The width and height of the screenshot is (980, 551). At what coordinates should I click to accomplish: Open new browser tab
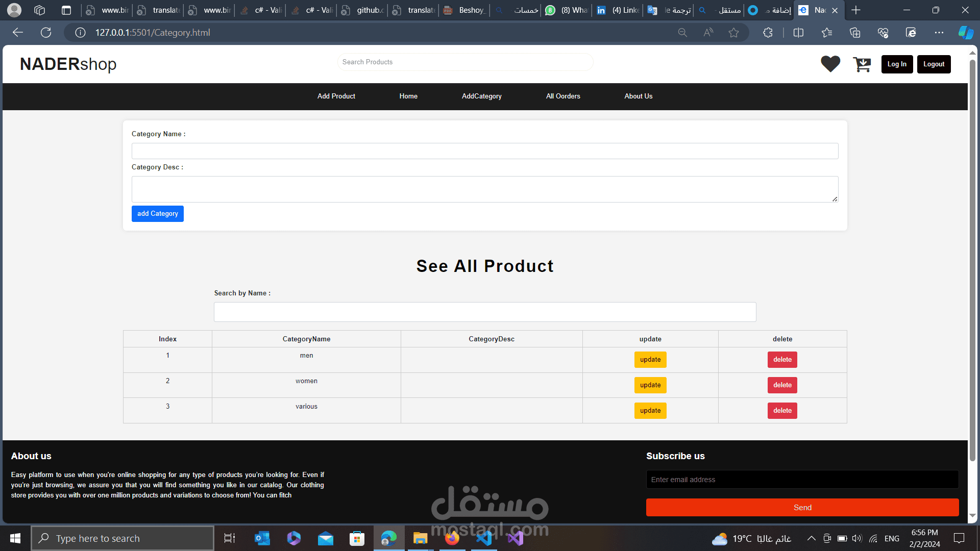tap(856, 10)
